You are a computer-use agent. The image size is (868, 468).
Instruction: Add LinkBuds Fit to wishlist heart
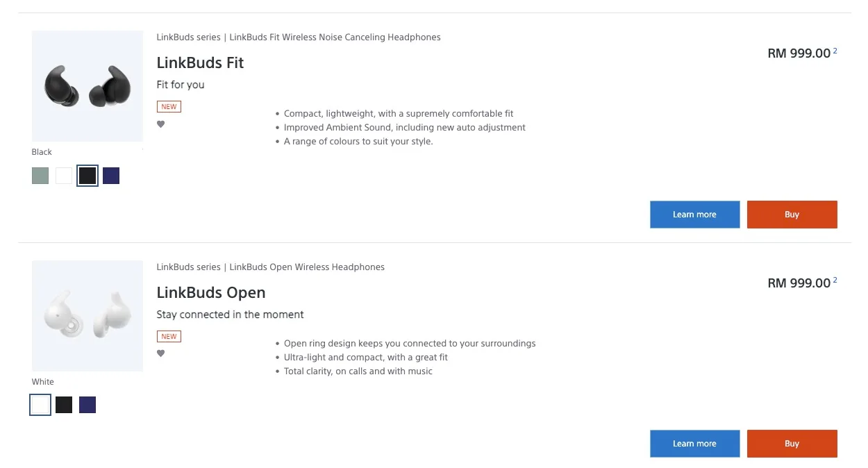(x=160, y=124)
